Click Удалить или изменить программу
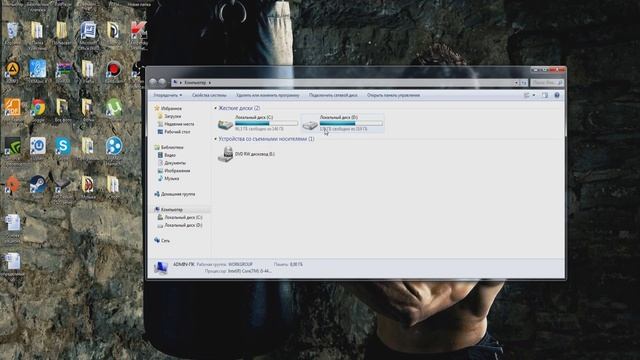 (267, 95)
